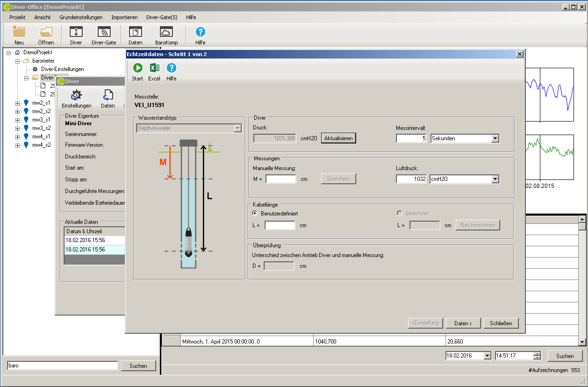Image resolution: width=588 pixels, height=387 pixels.
Task: Click the Excel export icon
Action: 154,68
